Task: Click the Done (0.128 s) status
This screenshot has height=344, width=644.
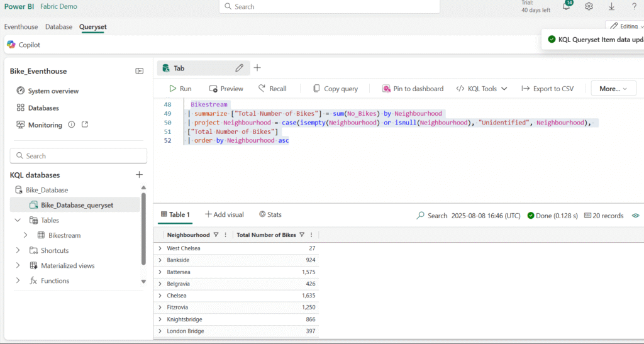Action: (x=552, y=216)
